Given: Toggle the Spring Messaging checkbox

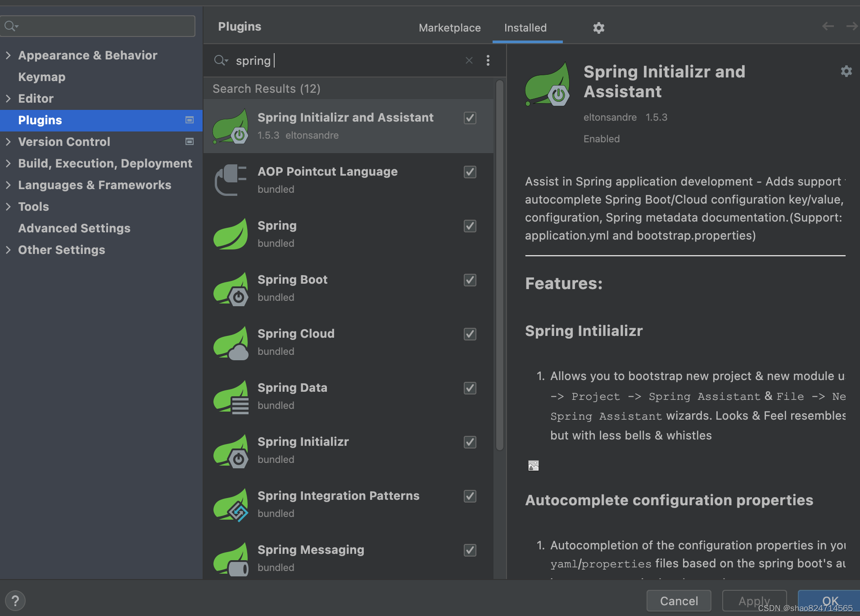Looking at the screenshot, I should (x=470, y=550).
